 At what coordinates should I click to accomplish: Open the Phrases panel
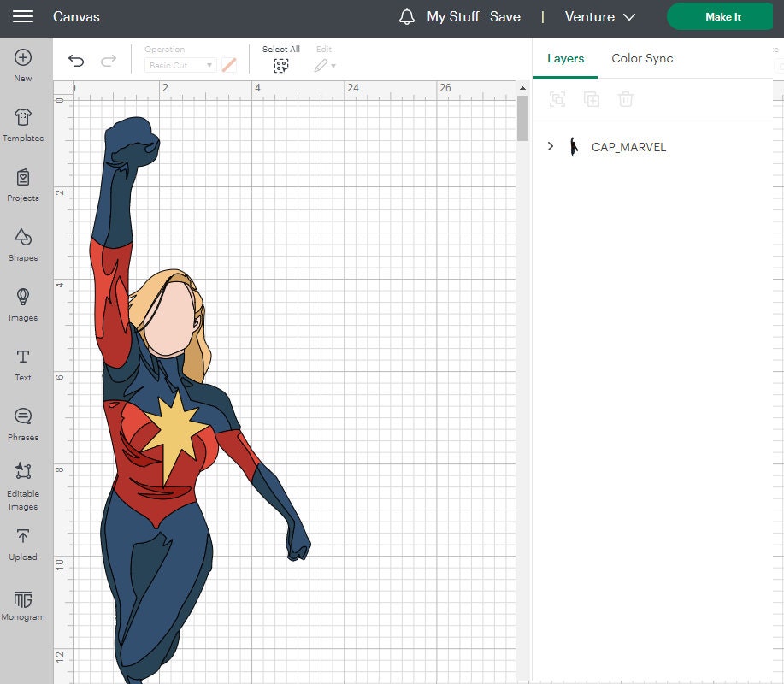coord(22,421)
